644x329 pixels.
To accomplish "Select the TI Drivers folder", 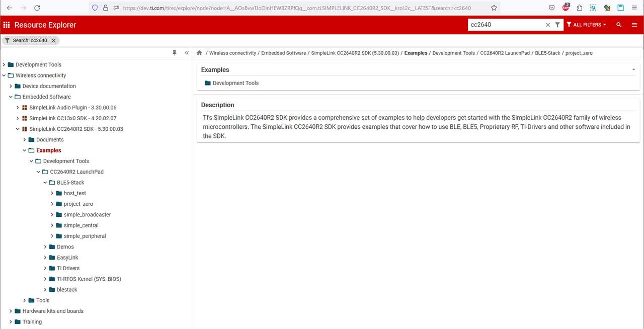I will (68, 268).
